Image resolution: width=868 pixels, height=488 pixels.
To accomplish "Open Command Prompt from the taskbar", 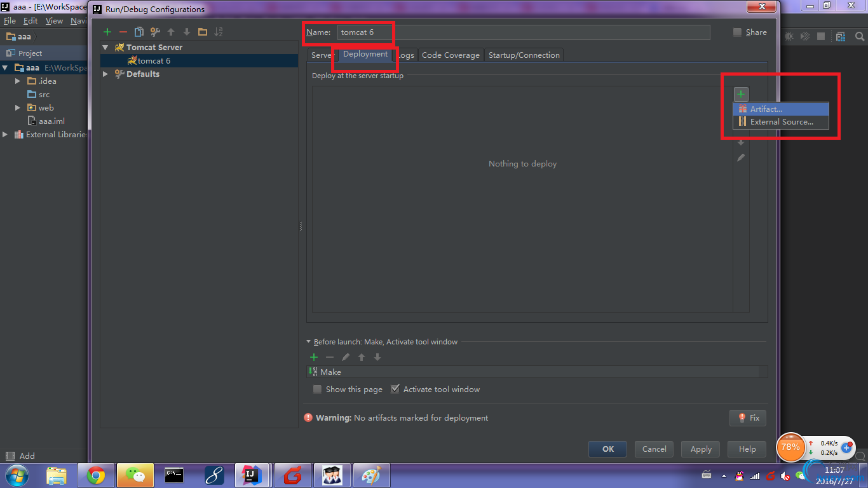I will click(174, 475).
